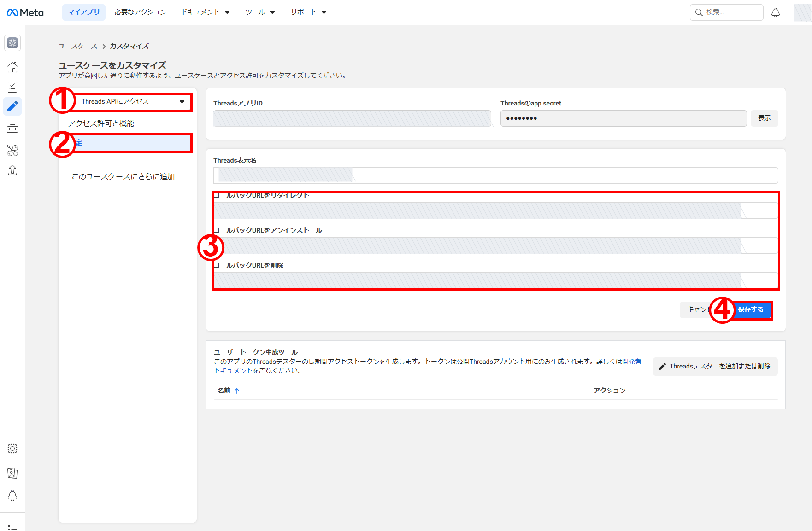Open the wrench tools icon in sidebar

tap(12, 150)
